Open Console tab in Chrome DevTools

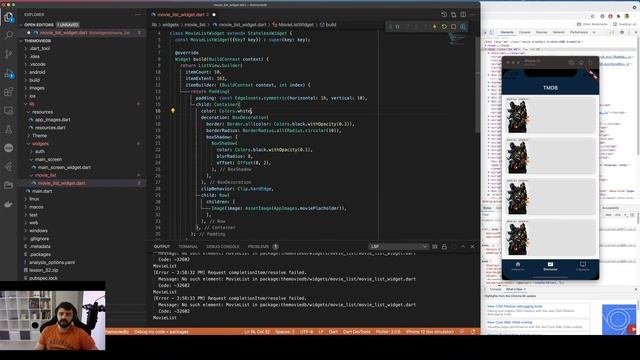[524, 32]
